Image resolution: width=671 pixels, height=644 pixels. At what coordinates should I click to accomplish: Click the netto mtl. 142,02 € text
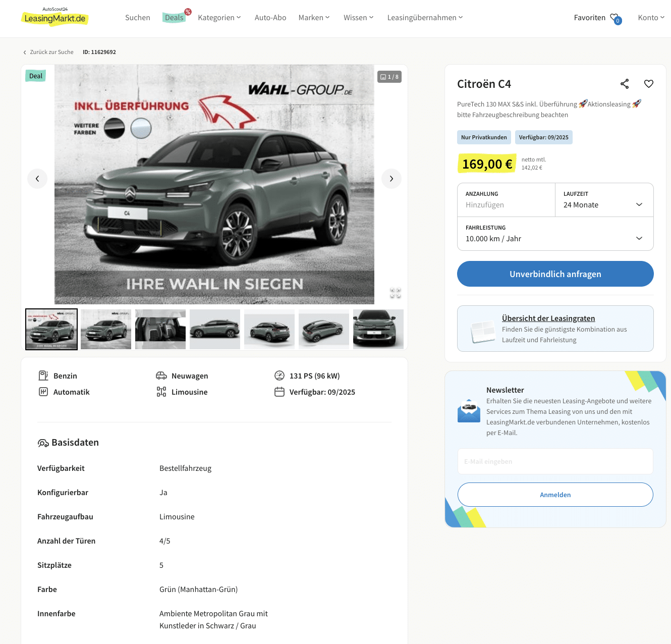coord(534,164)
